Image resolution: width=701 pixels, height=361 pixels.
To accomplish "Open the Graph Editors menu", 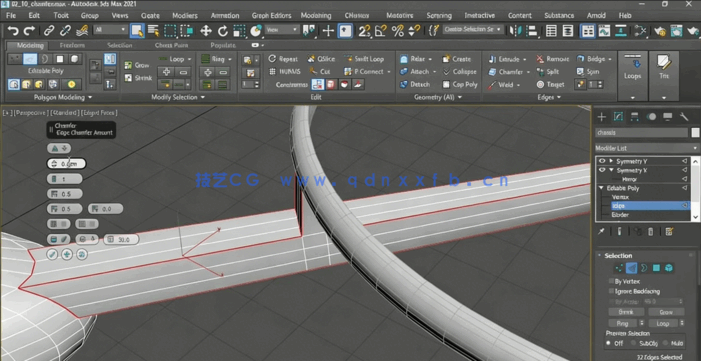I will click(271, 15).
